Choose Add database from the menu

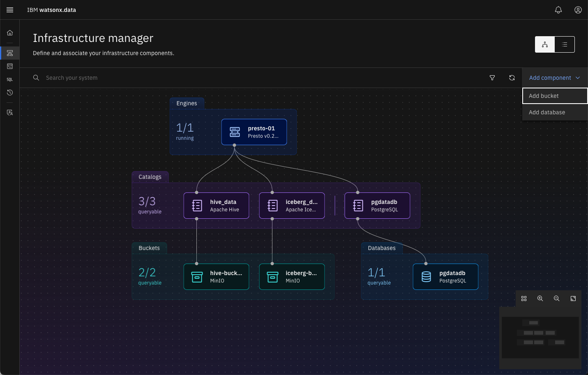click(x=555, y=112)
